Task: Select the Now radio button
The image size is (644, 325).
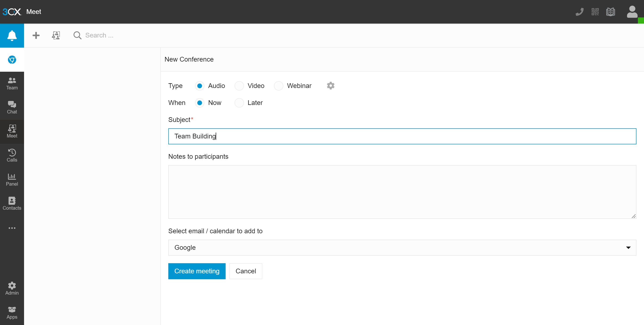Action: pos(199,103)
